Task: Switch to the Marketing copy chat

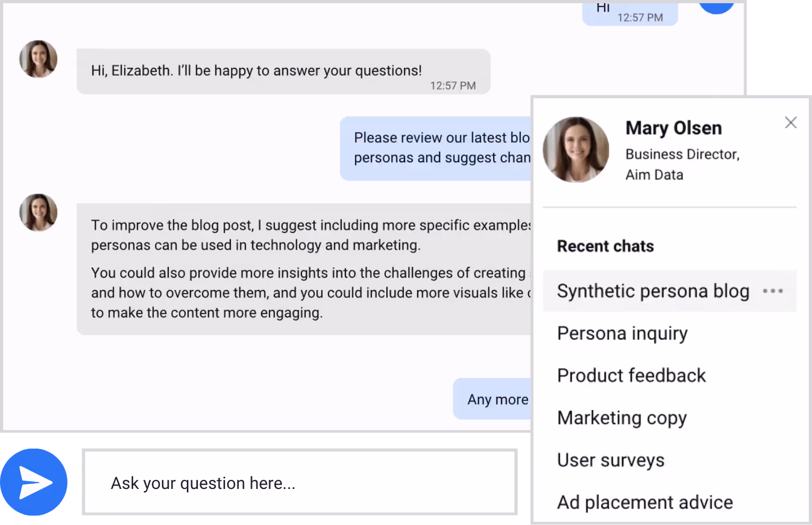Action: click(x=621, y=418)
